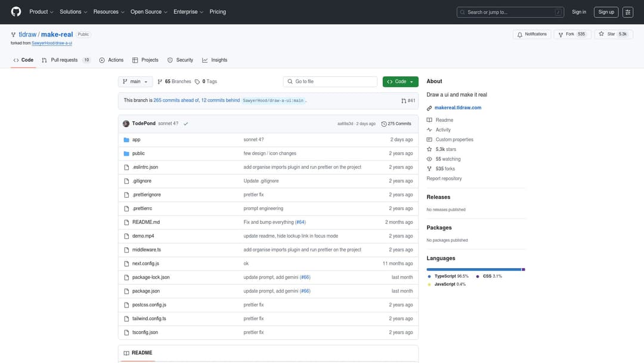Click the Custom properties note icon
The image size is (644, 363).
point(429,140)
